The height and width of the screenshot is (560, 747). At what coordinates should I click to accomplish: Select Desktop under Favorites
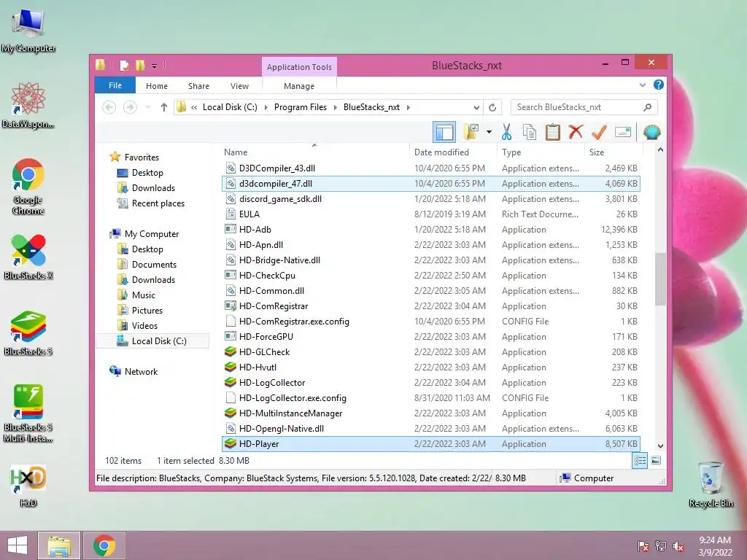(x=147, y=172)
